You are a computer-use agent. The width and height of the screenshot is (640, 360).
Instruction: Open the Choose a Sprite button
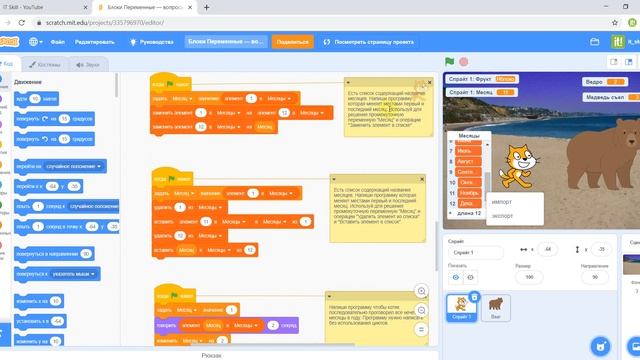600,347
